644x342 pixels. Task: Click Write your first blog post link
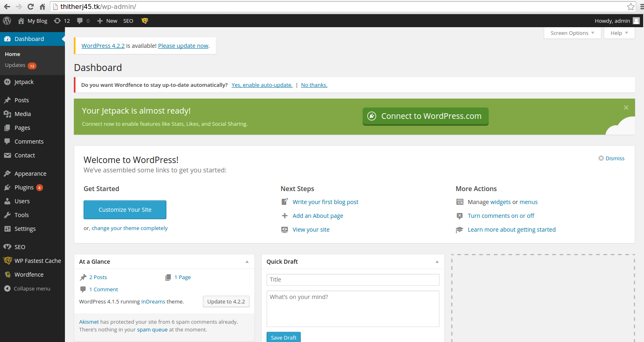pyautogui.click(x=325, y=202)
